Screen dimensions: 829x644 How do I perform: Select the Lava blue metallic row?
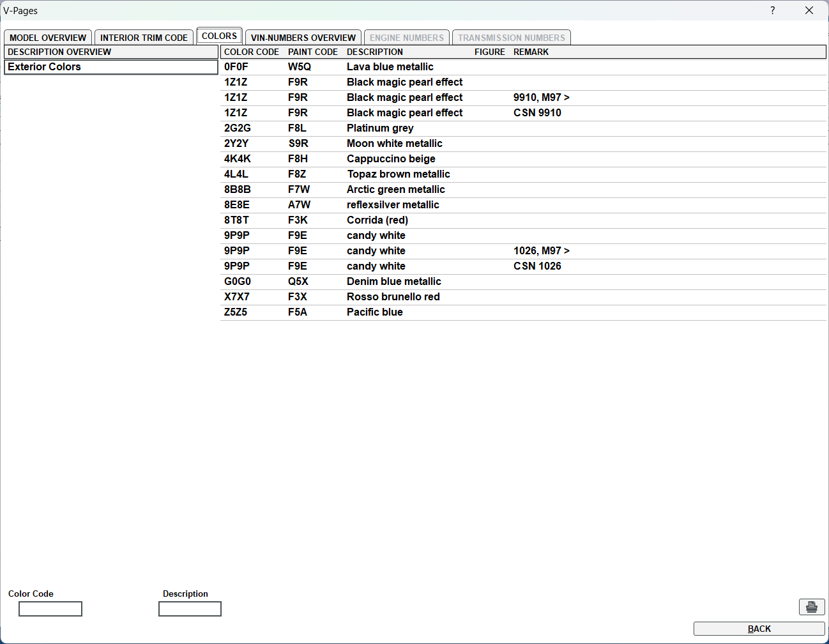pos(390,67)
